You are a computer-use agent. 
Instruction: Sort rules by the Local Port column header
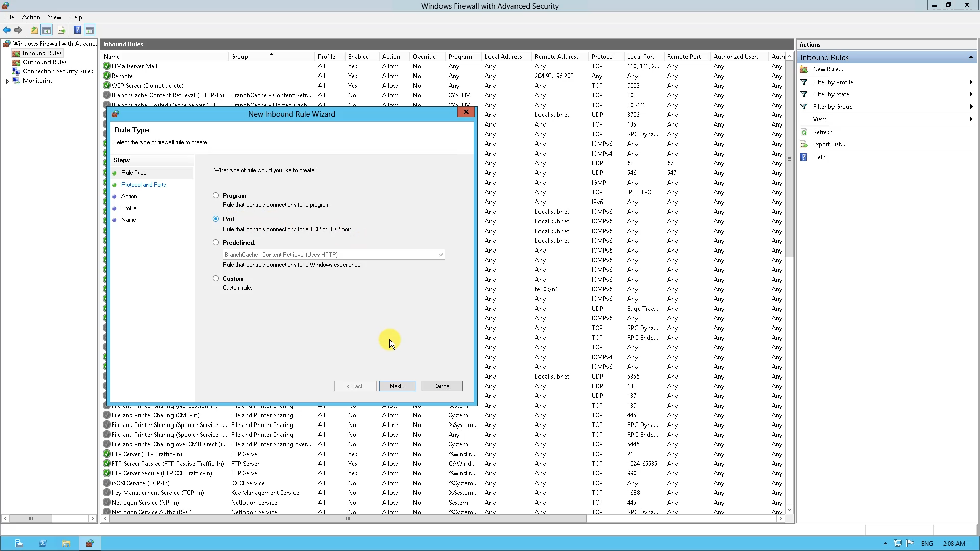pos(644,57)
